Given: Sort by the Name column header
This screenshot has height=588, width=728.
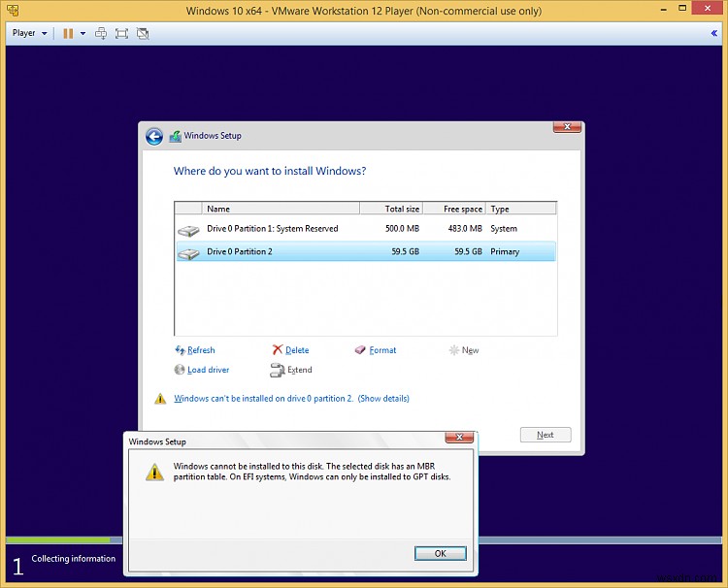Looking at the screenshot, I should [281, 209].
